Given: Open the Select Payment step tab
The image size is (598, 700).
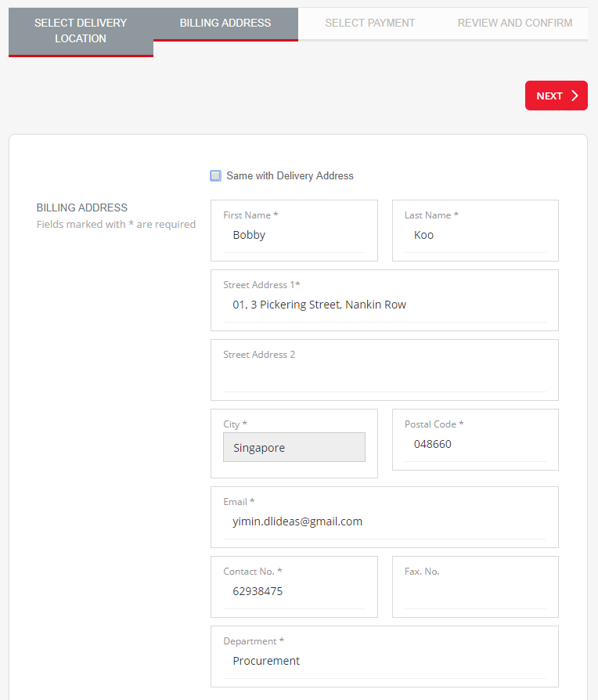Looking at the screenshot, I should click(370, 23).
